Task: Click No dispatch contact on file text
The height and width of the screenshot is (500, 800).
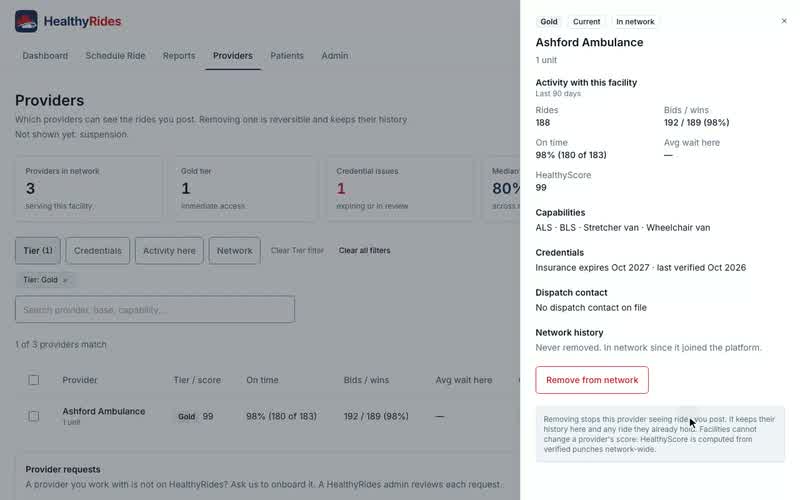Action: click(x=591, y=308)
